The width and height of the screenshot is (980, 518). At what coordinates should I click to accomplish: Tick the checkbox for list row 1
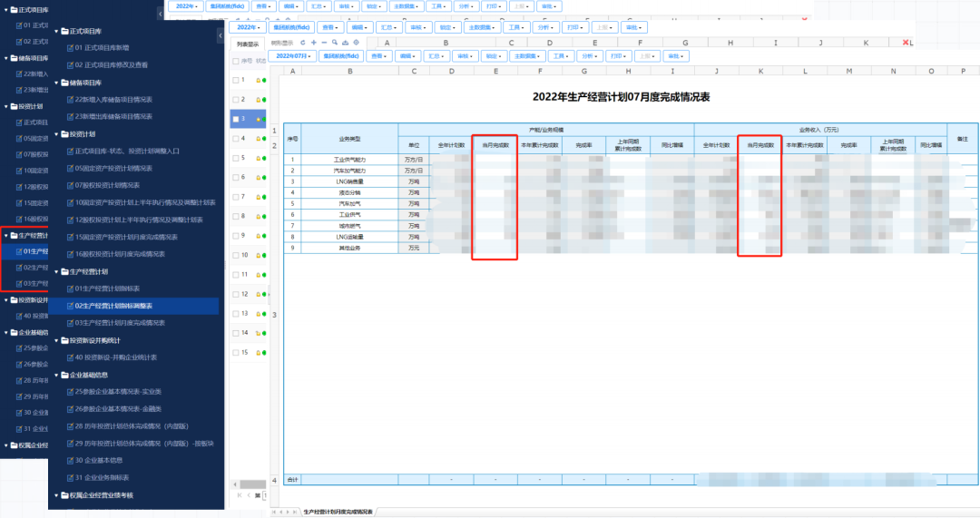pyautogui.click(x=236, y=80)
